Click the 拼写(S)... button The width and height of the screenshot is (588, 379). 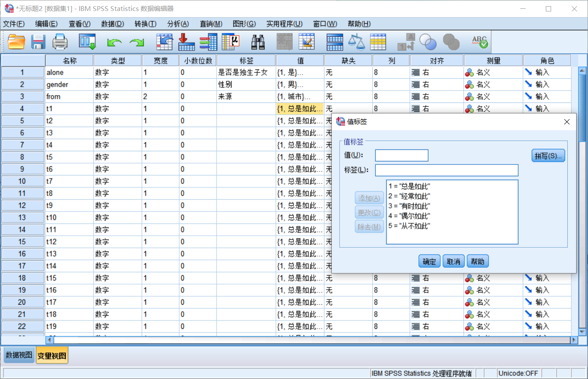click(x=548, y=156)
